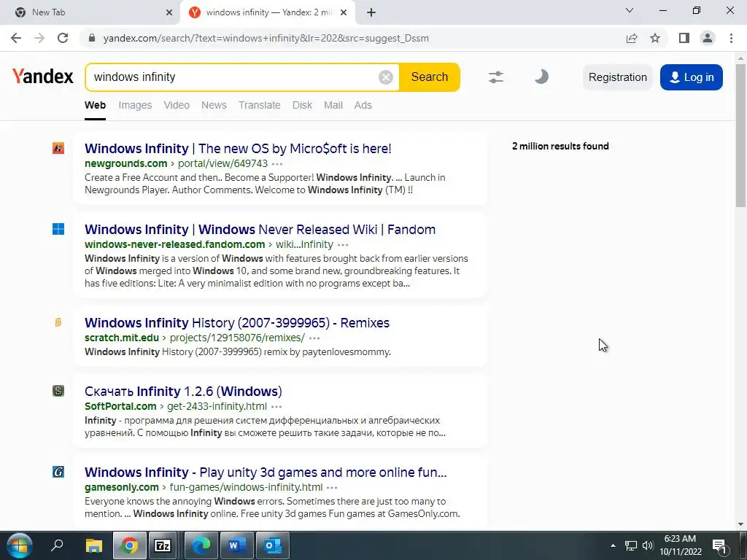This screenshot has height=560, width=747.
Task: Open the Translate tab
Action: click(260, 105)
